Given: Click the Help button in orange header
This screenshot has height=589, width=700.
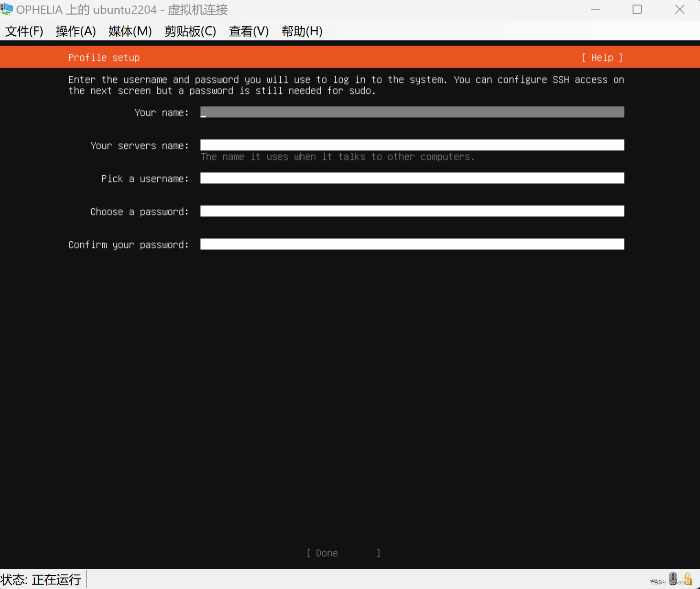Looking at the screenshot, I should coord(602,57).
